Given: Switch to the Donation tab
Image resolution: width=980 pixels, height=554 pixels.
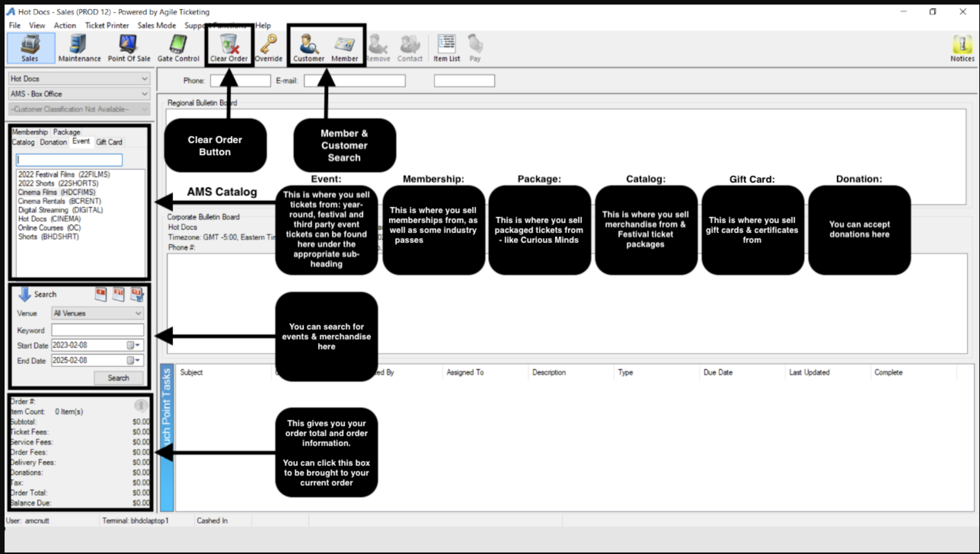Looking at the screenshot, I should point(53,142).
